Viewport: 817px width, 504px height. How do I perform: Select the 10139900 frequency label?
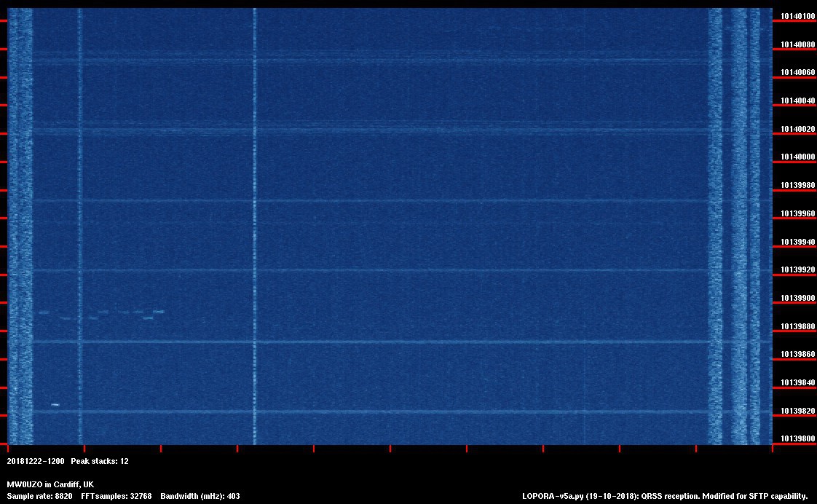click(x=797, y=298)
